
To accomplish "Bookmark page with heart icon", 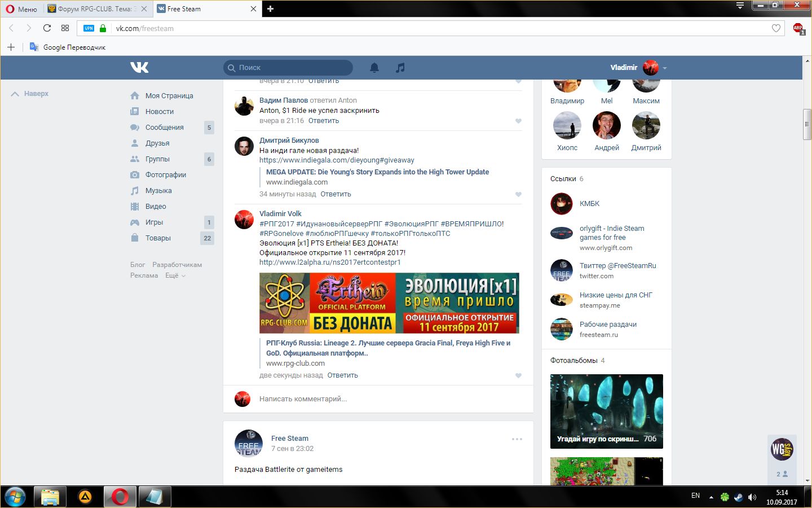I will pyautogui.click(x=776, y=28).
